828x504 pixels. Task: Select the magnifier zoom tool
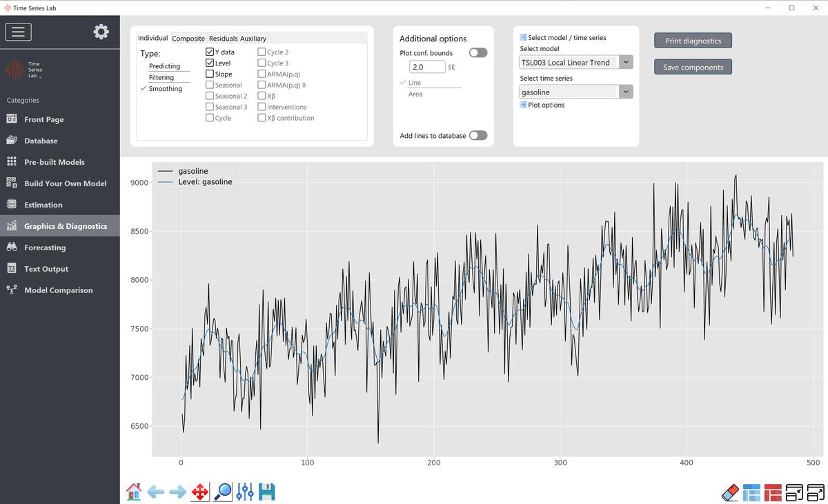pyautogui.click(x=223, y=492)
